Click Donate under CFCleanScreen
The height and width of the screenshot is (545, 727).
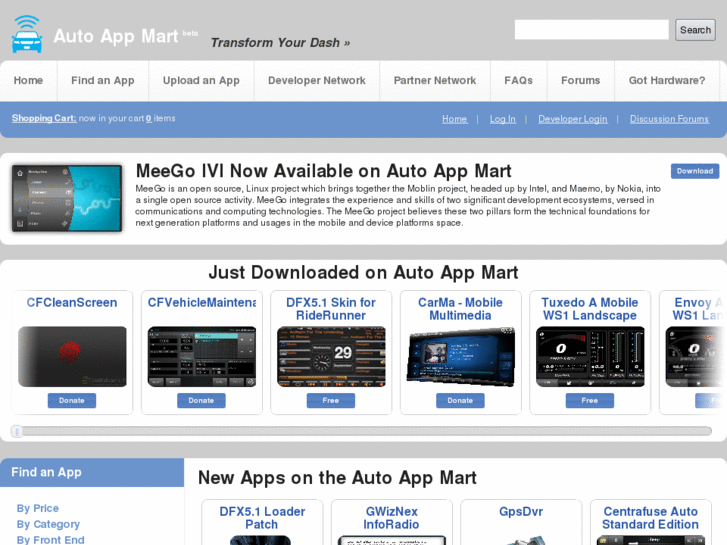[x=72, y=400]
